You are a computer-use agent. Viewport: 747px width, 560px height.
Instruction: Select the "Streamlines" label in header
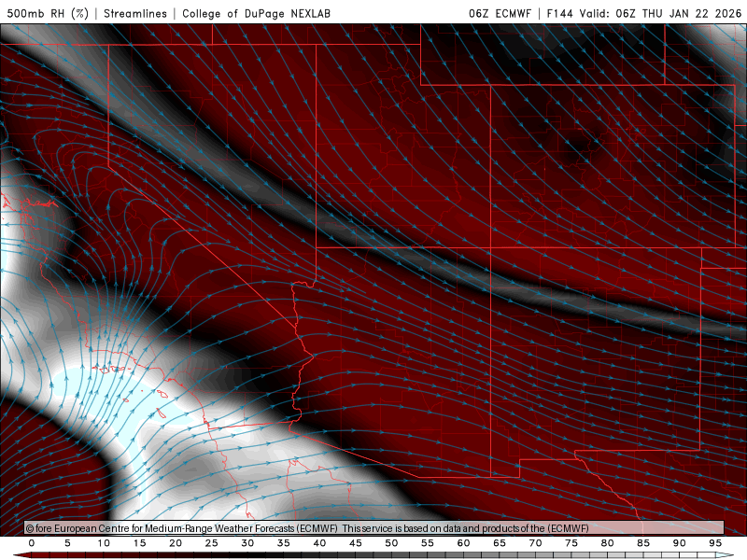(135, 13)
